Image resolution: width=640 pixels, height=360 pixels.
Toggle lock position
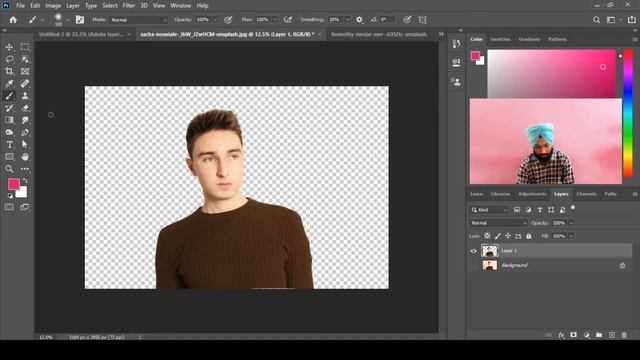508,236
